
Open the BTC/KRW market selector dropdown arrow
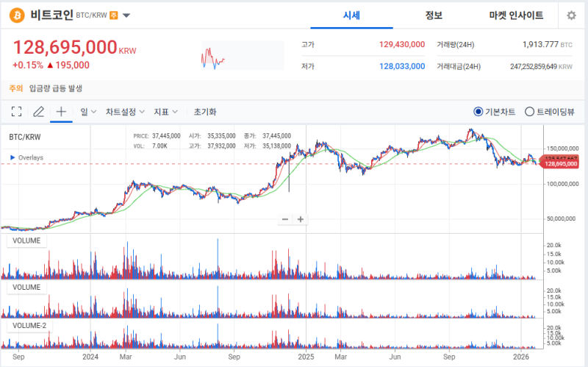coord(126,15)
